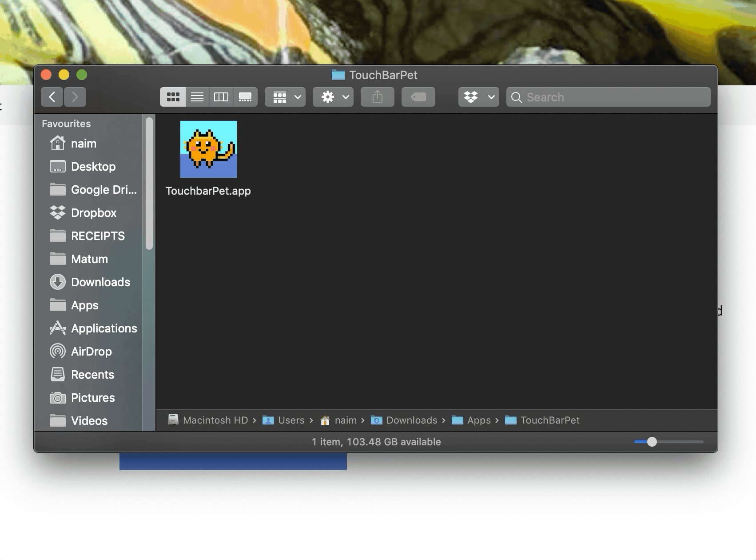Select the TouchbarPet.app file name label
The height and width of the screenshot is (560, 756).
[x=208, y=191]
